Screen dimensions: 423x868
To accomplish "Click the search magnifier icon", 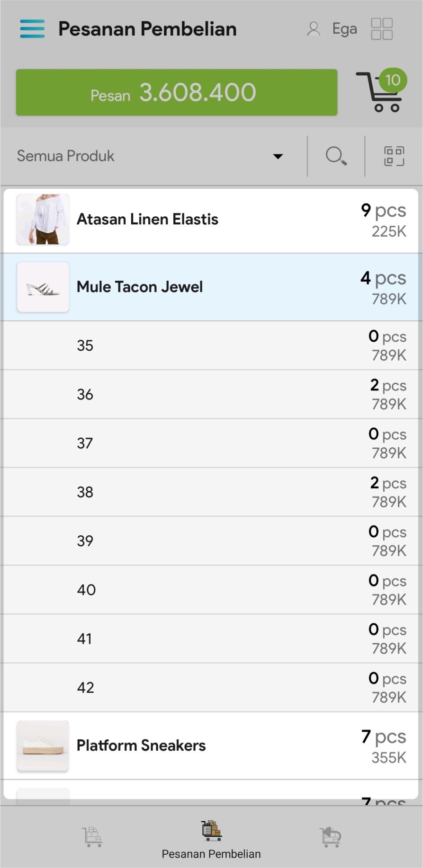I will tap(336, 156).
